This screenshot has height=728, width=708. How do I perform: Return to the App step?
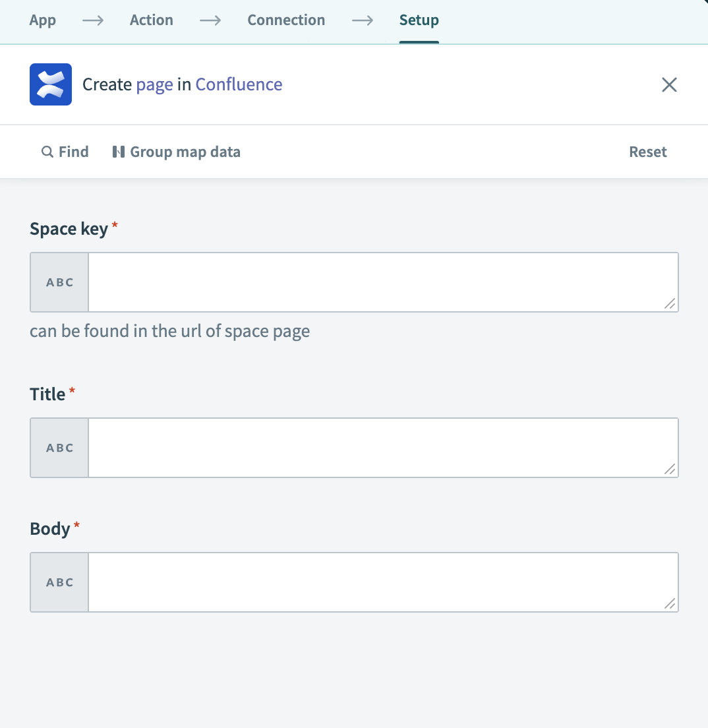tap(42, 20)
